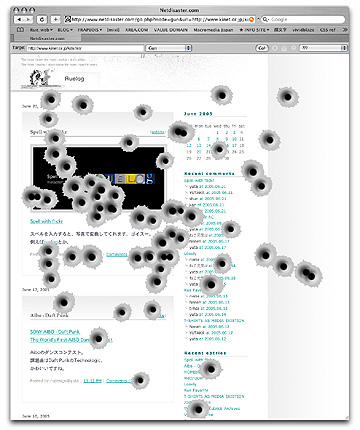Expand the INFO SITE bookmarks folder
Viewport: 360px width, 430px height.
tap(254, 30)
